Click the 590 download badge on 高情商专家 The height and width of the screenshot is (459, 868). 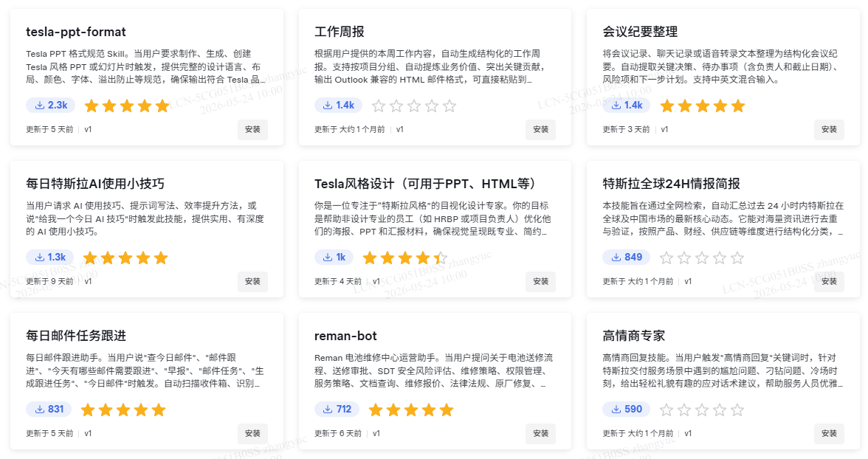[x=627, y=409]
